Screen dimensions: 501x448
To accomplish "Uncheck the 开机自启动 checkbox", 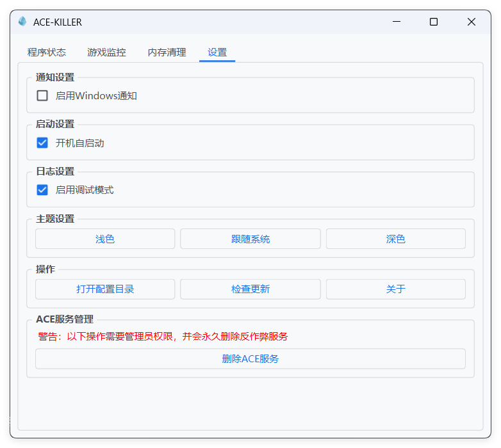I will (x=42, y=143).
